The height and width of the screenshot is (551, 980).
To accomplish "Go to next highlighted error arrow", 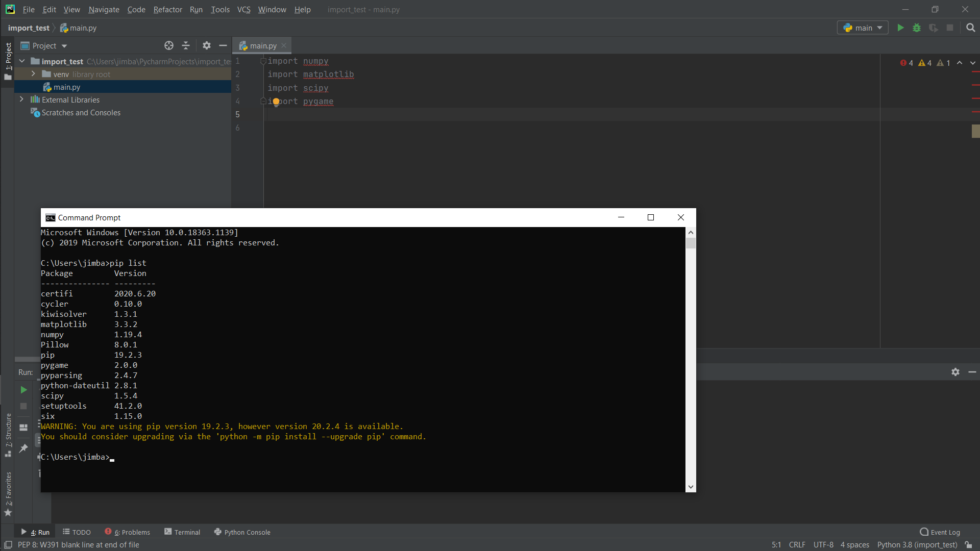I will 973,63.
